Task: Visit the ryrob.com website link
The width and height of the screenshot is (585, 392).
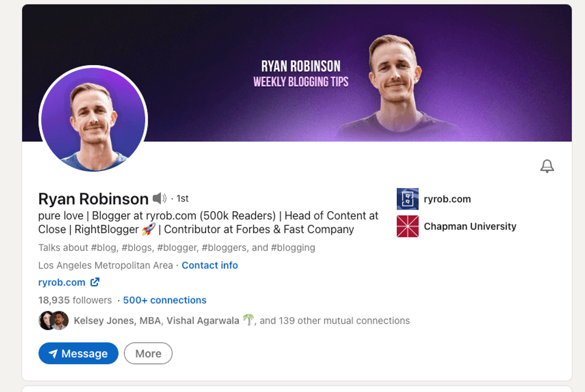Action: coord(62,282)
